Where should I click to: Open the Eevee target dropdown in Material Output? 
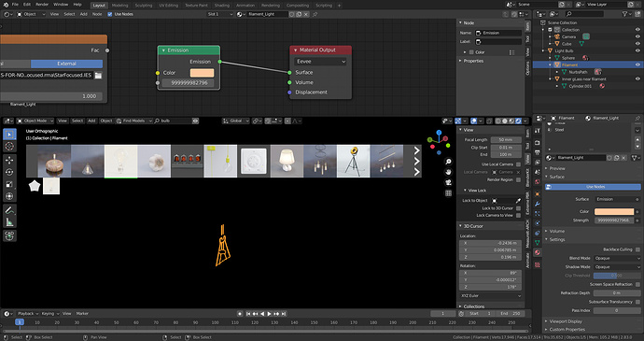[x=320, y=62]
